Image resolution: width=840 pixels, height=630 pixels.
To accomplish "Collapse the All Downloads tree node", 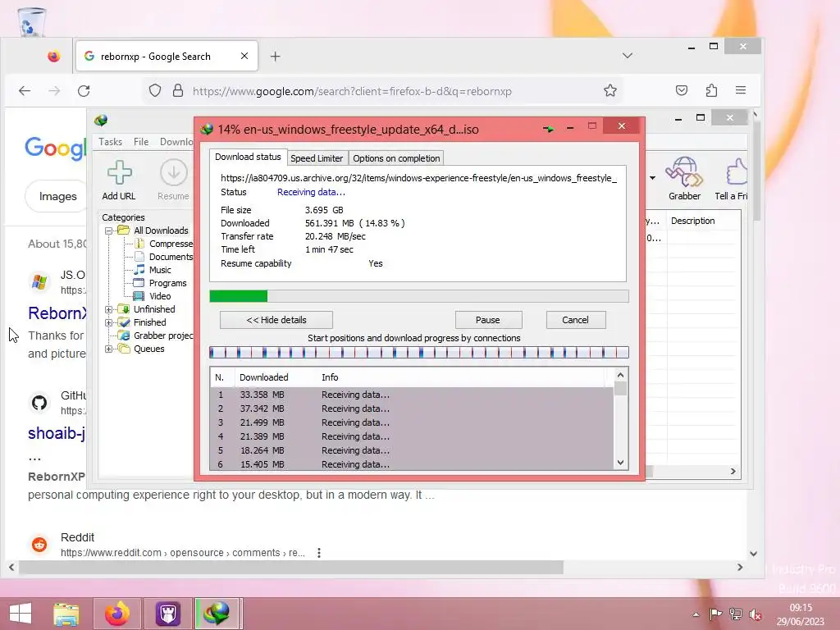I will (109, 231).
